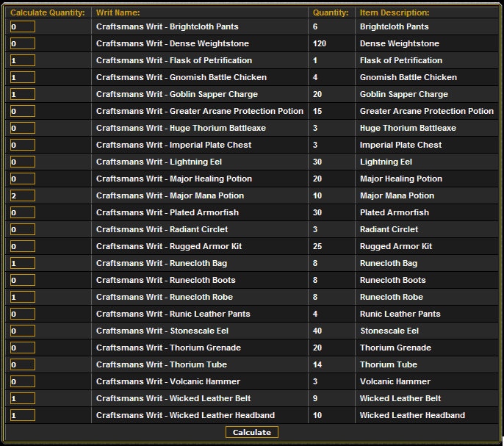Focus quantity field for Radiant Circlet writ
Image resolution: width=504 pixels, height=446 pixels.
[23, 229]
